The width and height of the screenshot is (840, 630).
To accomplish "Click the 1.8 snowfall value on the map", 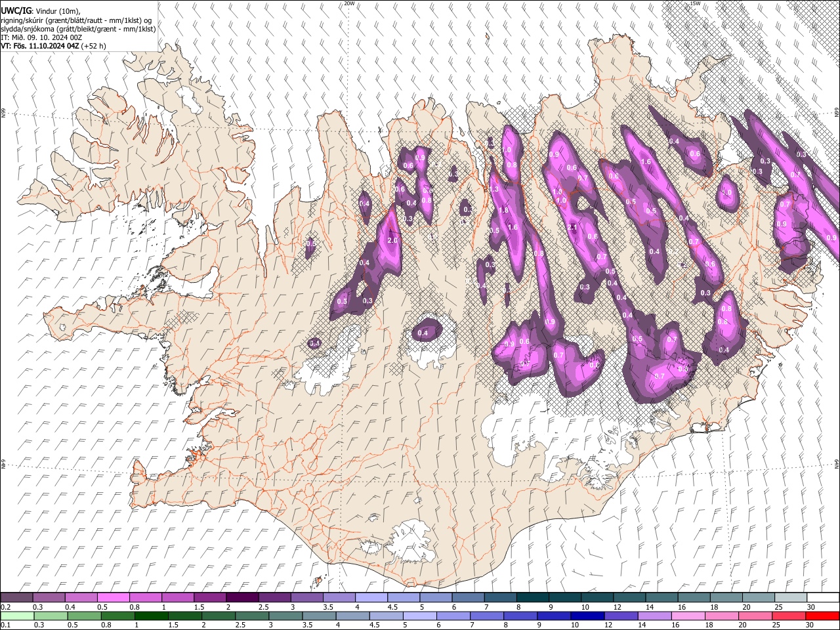I will [504, 210].
